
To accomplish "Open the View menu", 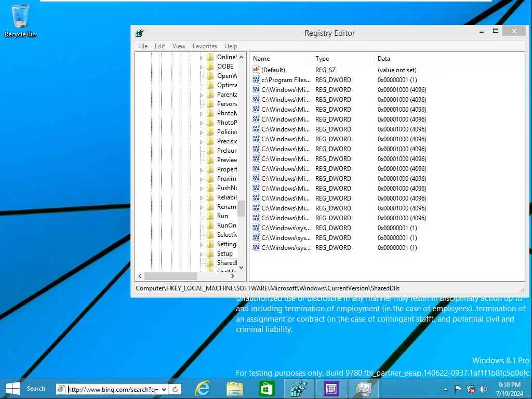I will click(179, 46).
